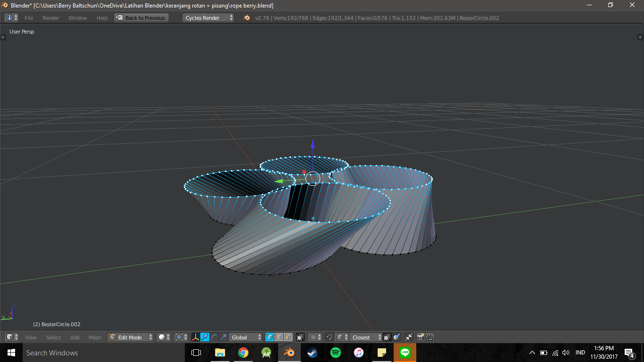Image resolution: width=644 pixels, height=362 pixels.
Task: Open the pivot point selector
Action: (181, 337)
